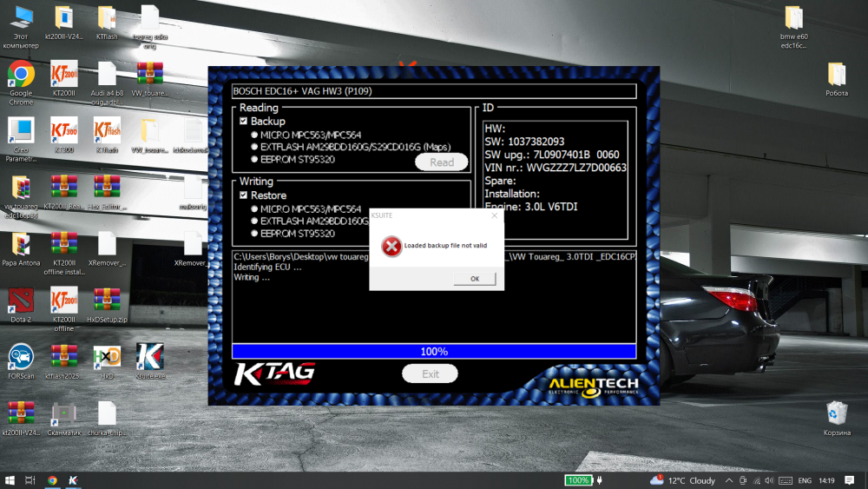Open the churka-chip file

coord(107,419)
